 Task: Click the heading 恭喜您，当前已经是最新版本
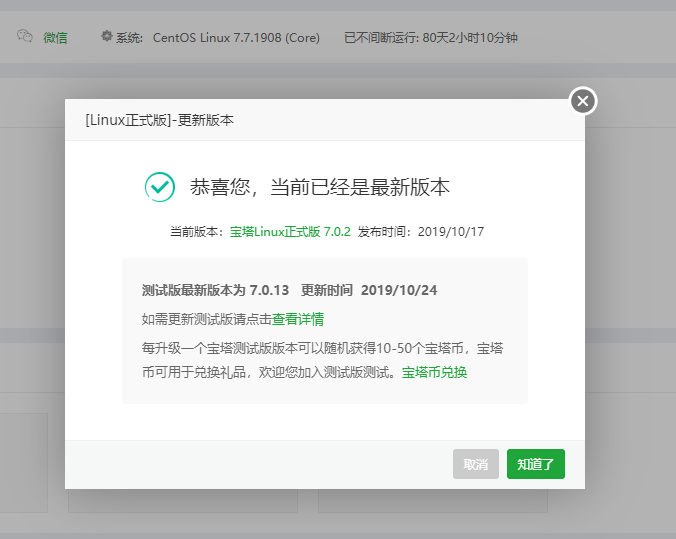319,187
